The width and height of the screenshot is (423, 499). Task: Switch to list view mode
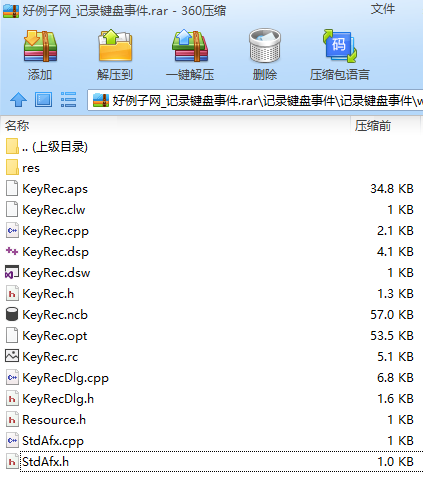tap(68, 100)
